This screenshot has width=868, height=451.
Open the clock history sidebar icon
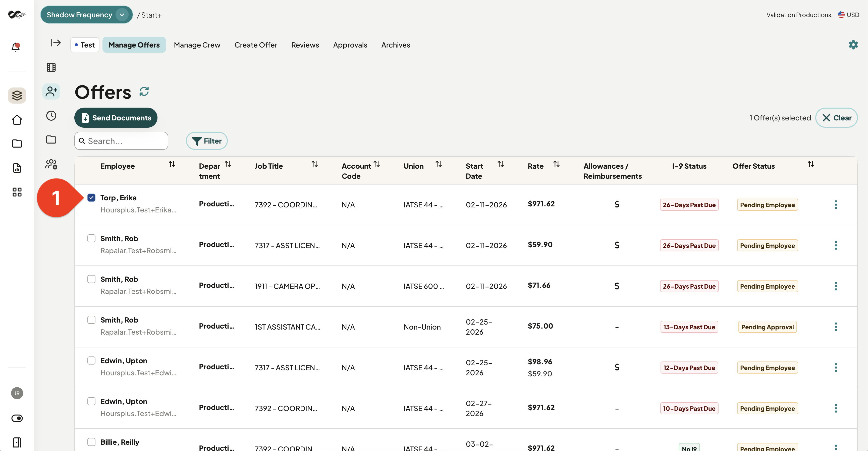point(51,116)
